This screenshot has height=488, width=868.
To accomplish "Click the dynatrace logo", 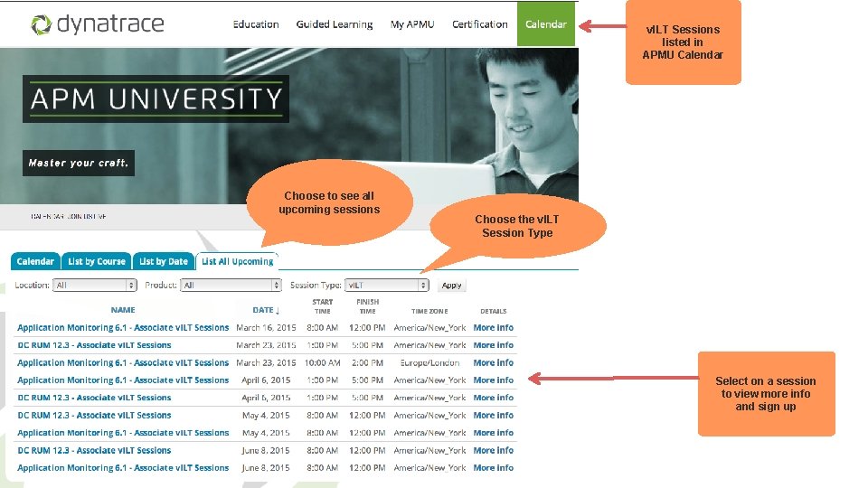I will [x=98, y=23].
